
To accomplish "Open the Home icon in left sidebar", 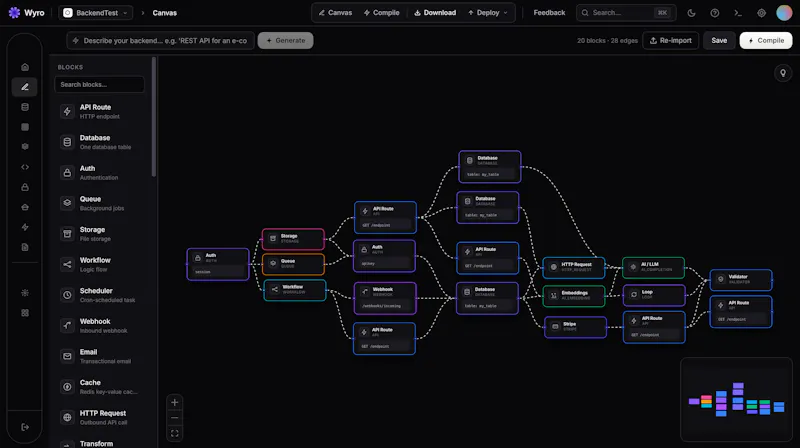I will [x=25, y=67].
